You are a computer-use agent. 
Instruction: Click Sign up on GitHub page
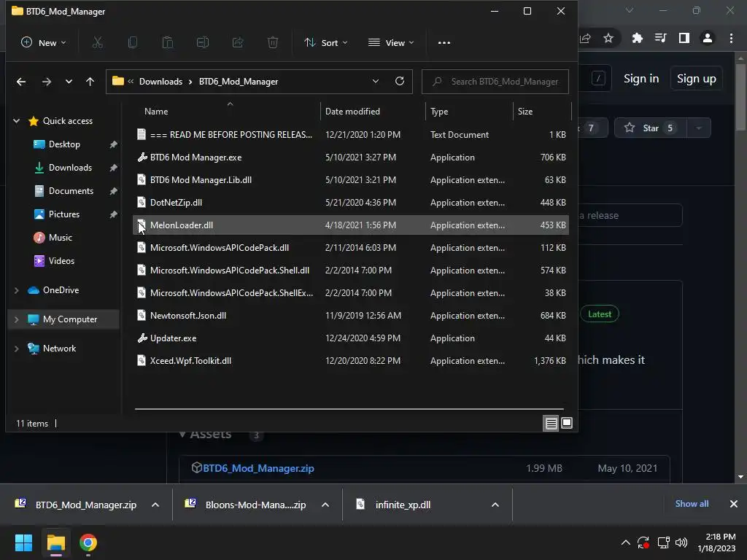tap(697, 79)
